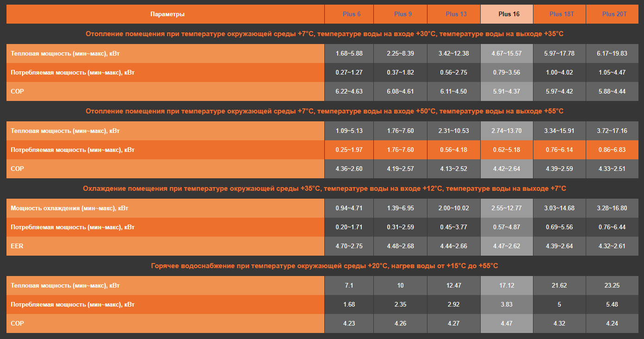Open the Plus 13 model tab
The image size is (644, 339).
coord(456,14)
